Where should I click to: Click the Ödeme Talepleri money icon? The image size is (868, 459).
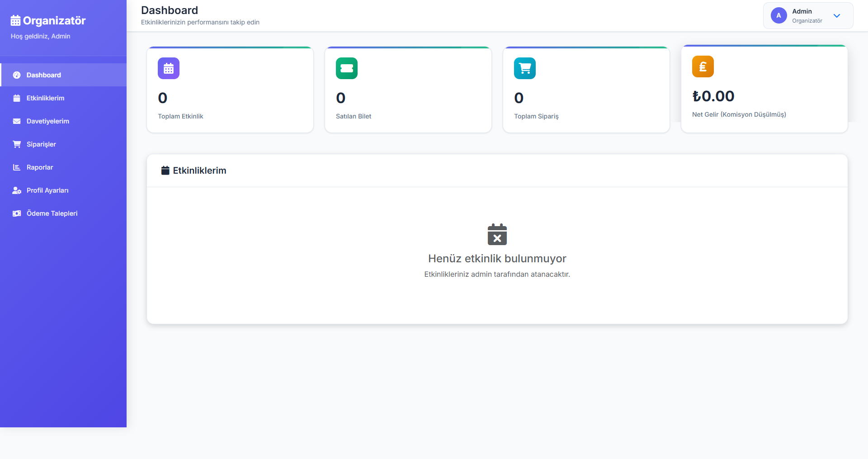(x=17, y=213)
